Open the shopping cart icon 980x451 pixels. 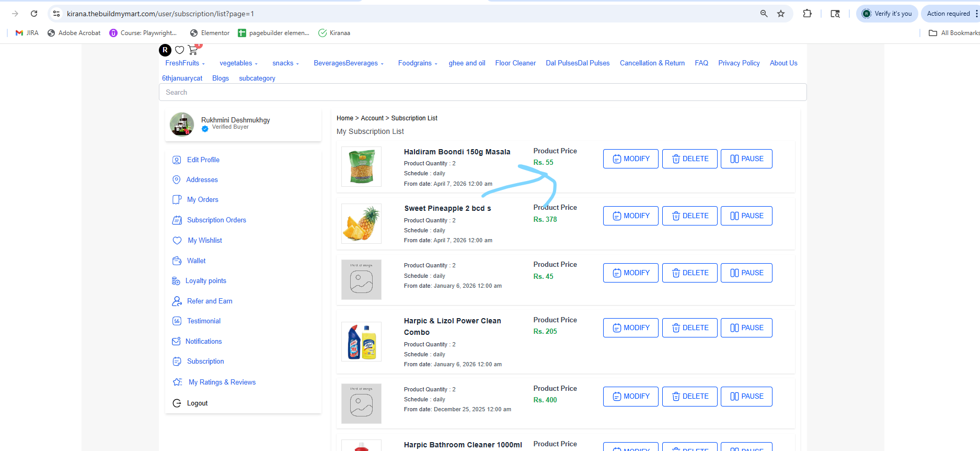[x=194, y=50]
